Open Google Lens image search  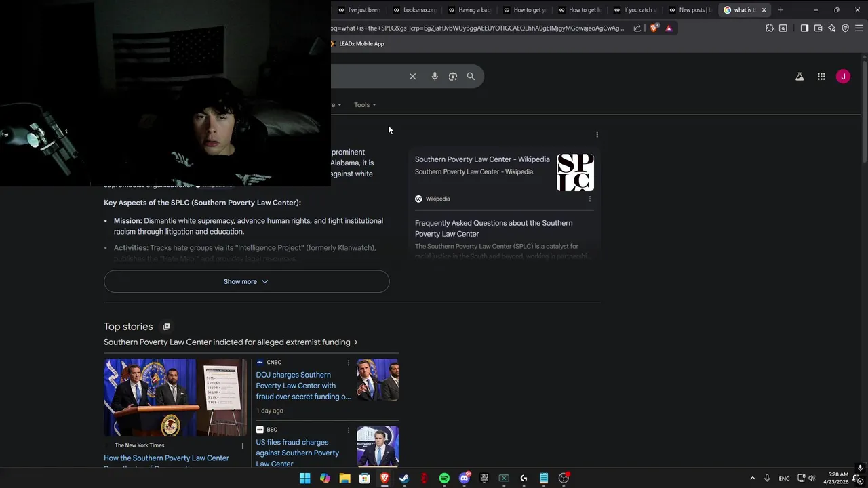pyautogui.click(x=453, y=77)
